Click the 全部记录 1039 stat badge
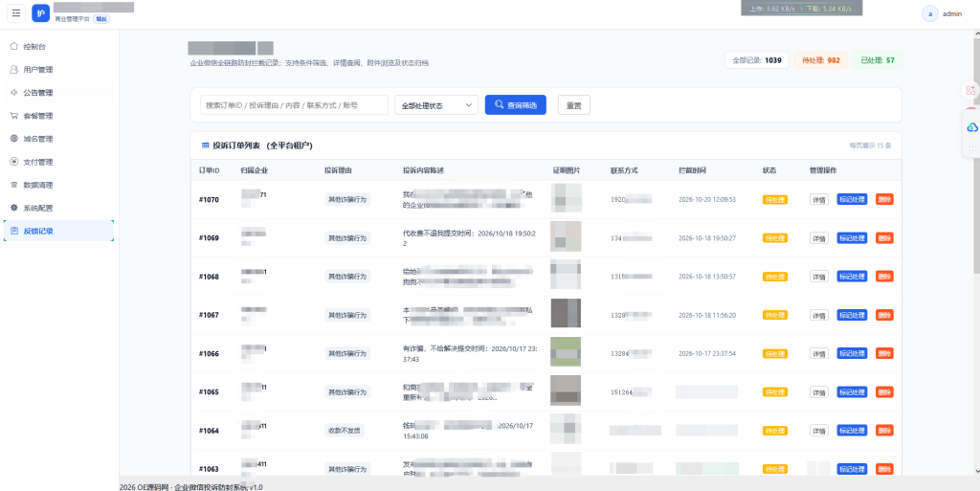Image resolution: width=980 pixels, height=491 pixels. point(757,60)
